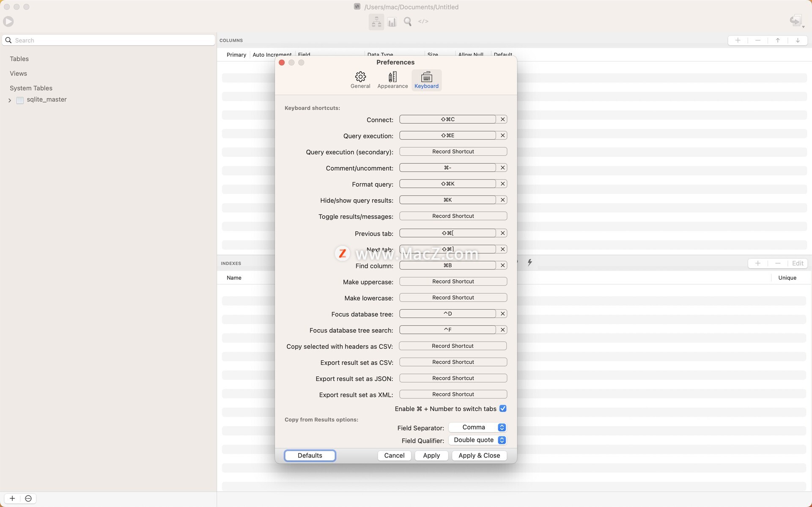The image size is (812, 507).
Task: Select the sqlite_master table
Action: click(47, 99)
